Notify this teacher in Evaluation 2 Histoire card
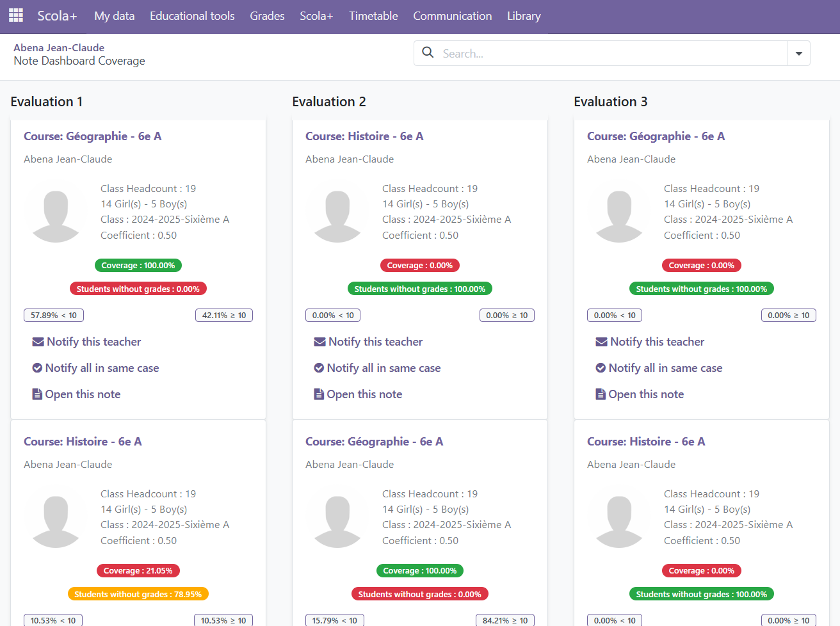 tap(368, 342)
